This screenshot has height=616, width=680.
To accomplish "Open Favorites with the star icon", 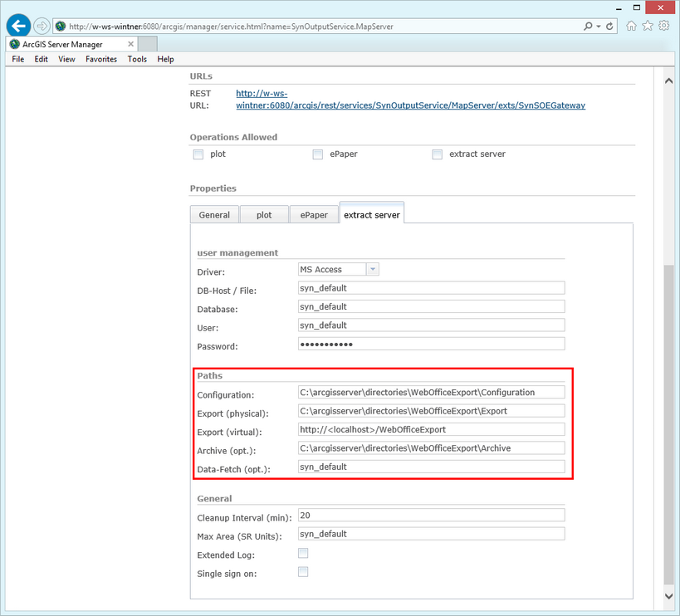I will click(x=648, y=26).
